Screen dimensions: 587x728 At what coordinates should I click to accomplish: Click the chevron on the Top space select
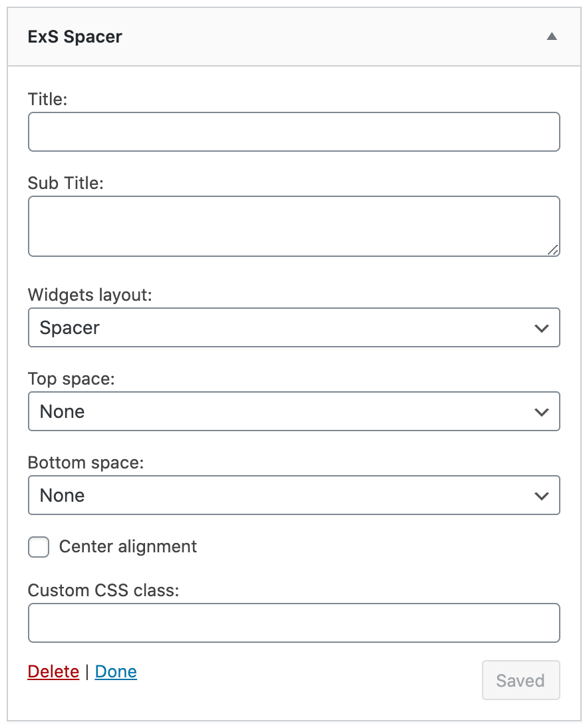point(542,412)
